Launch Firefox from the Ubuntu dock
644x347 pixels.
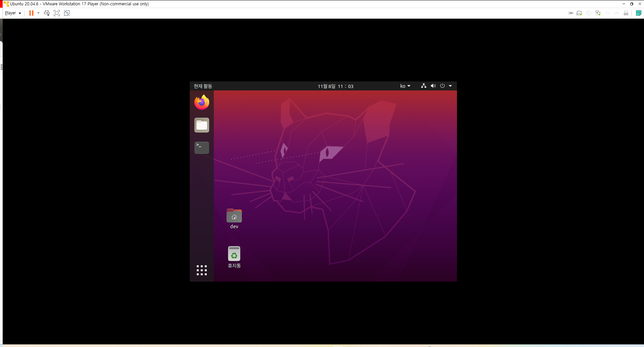point(202,102)
